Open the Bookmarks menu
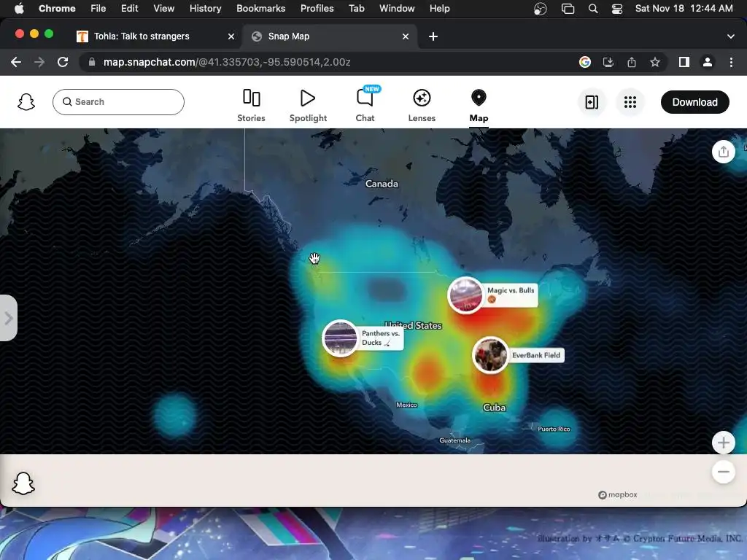The image size is (747, 560). [260, 8]
